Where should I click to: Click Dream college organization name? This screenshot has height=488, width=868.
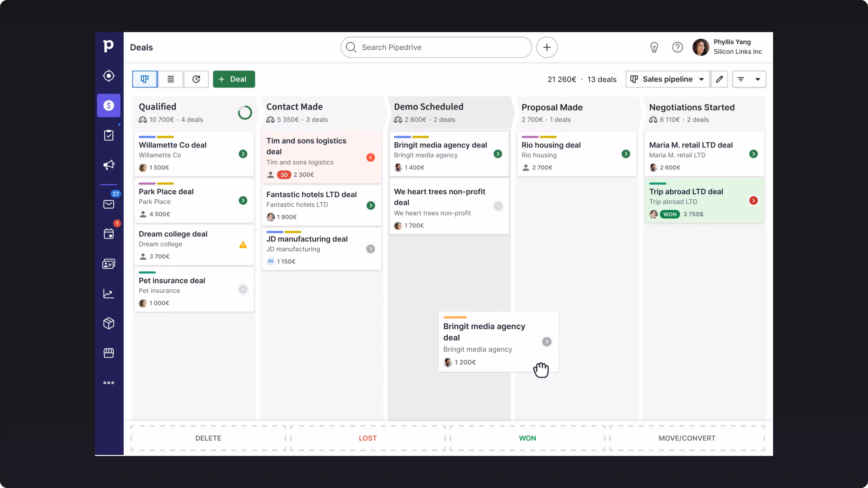pyautogui.click(x=160, y=244)
